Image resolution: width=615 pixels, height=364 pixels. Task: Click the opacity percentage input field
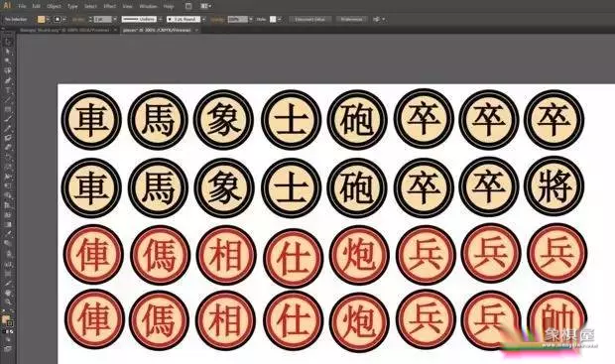pos(238,19)
